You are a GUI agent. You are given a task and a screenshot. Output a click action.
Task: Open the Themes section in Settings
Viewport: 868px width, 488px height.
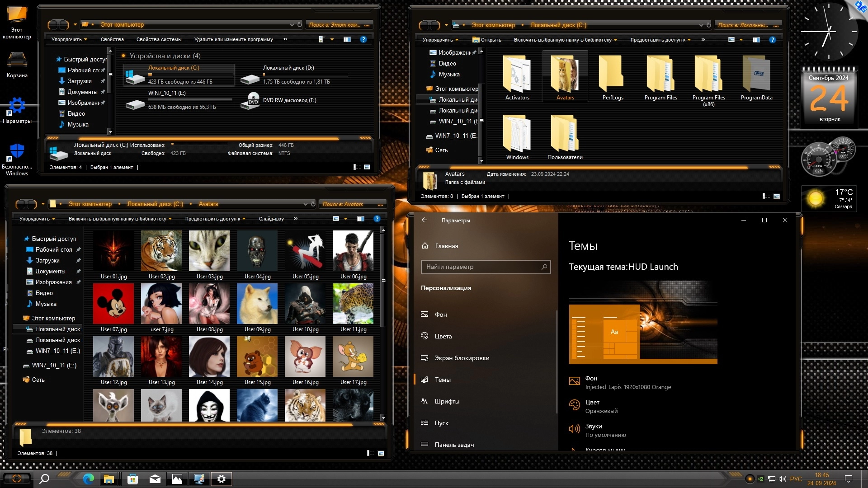pos(442,380)
